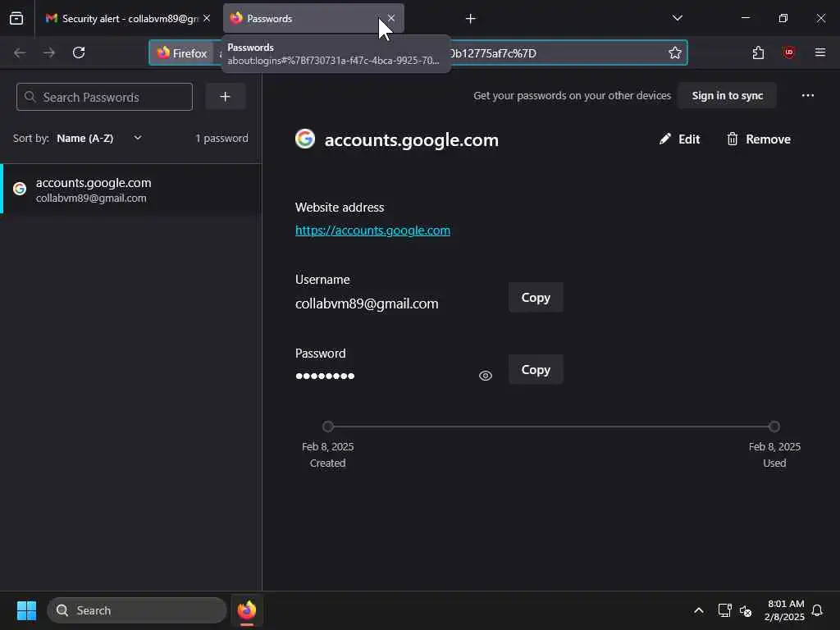
Task: Remove the accounts.google.com login
Action: point(759,139)
